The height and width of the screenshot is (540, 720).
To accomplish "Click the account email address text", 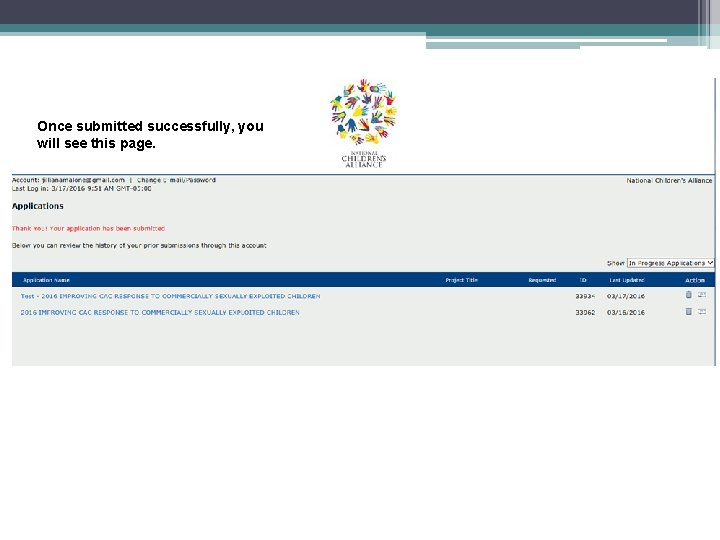I will pos(83,180).
